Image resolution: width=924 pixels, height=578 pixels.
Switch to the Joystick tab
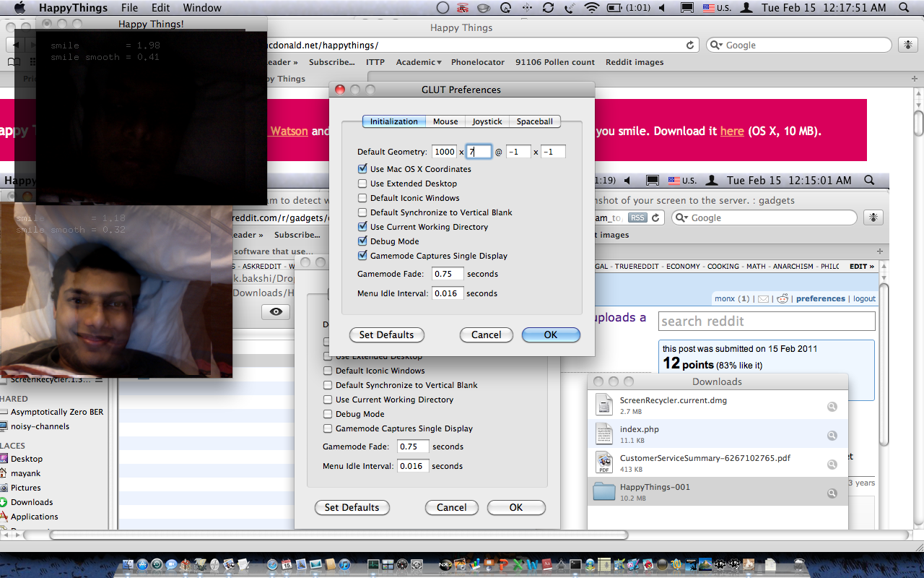(487, 121)
